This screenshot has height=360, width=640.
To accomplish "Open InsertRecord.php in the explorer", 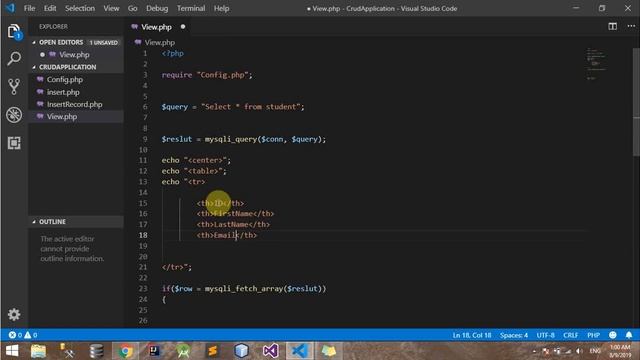I will [74, 104].
